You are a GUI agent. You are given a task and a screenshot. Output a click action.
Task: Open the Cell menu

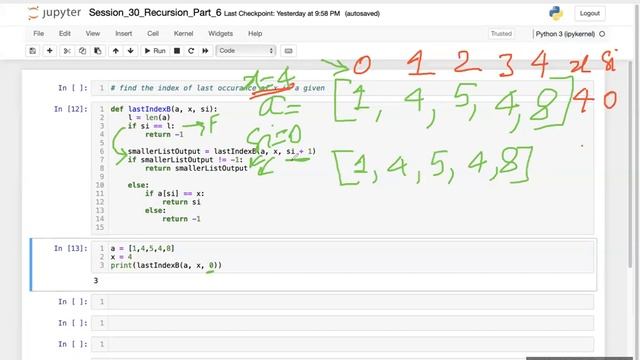pyautogui.click(x=153, y=33)
